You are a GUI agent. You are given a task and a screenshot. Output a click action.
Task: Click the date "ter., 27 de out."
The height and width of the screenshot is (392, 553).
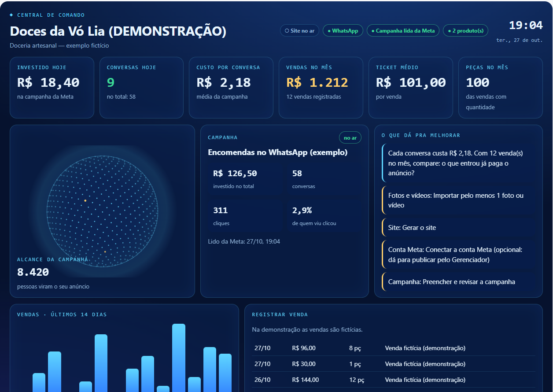click(x=520, y=40)
